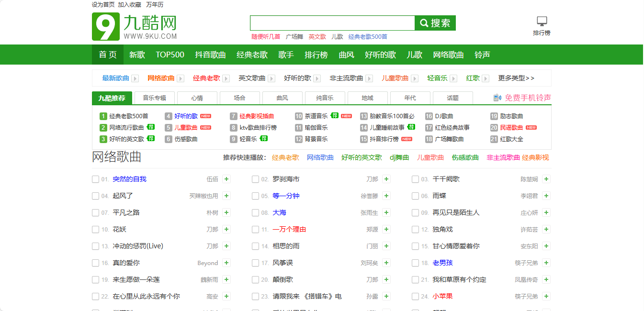This screenshot has height=311, width=644.
Task: Click the arrow next to 英文歌曲
Action: (x=271, y=78)
